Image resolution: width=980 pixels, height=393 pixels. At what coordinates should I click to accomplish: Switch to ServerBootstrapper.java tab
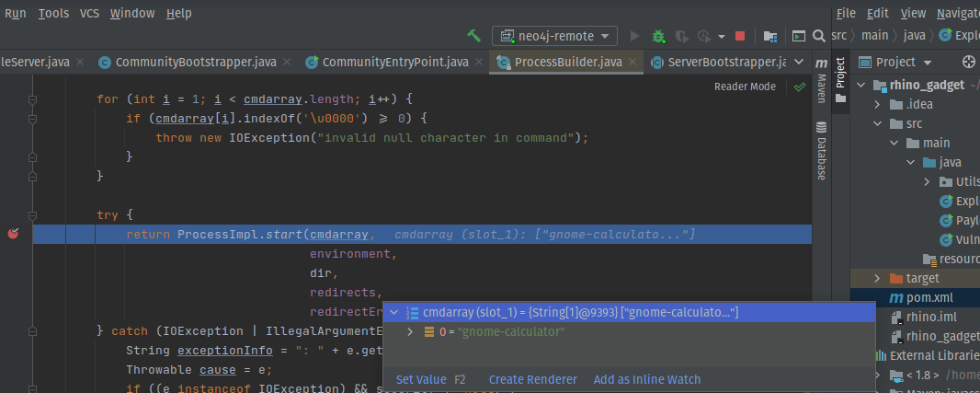(x=725, y=62)
